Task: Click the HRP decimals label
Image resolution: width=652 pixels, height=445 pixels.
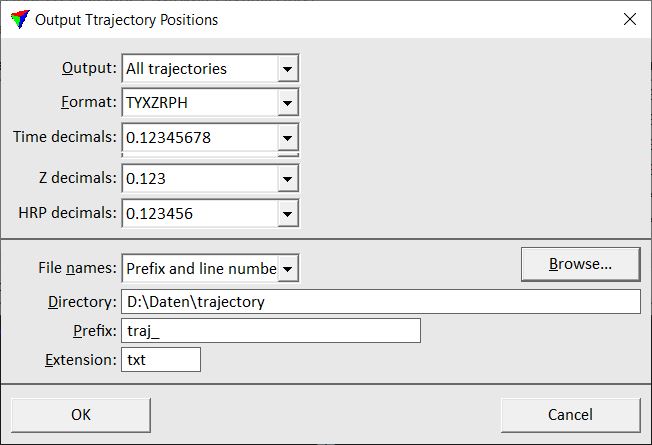Action: point(68,213)
